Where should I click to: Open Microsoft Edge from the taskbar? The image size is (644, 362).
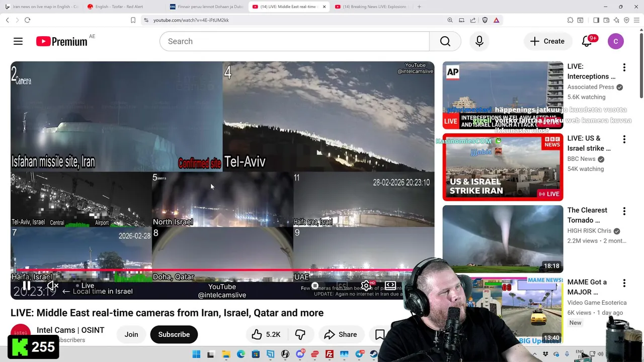(241, 354)
